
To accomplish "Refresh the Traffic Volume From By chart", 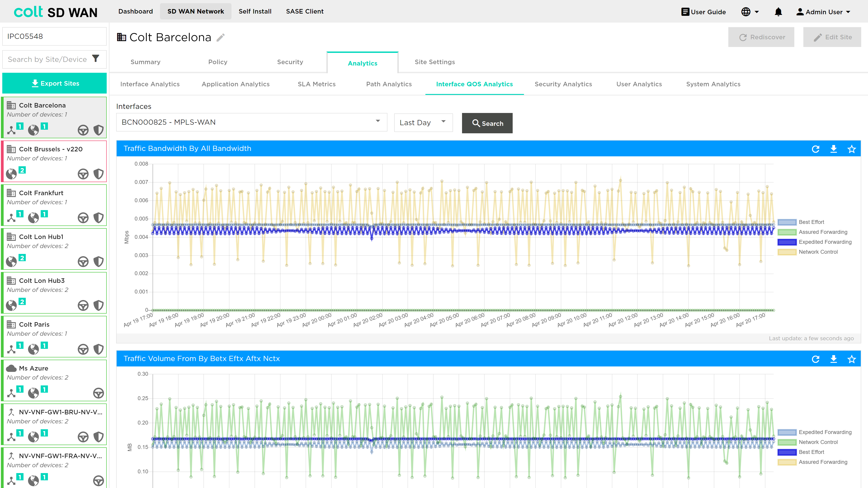I will [x=815, y=359].
